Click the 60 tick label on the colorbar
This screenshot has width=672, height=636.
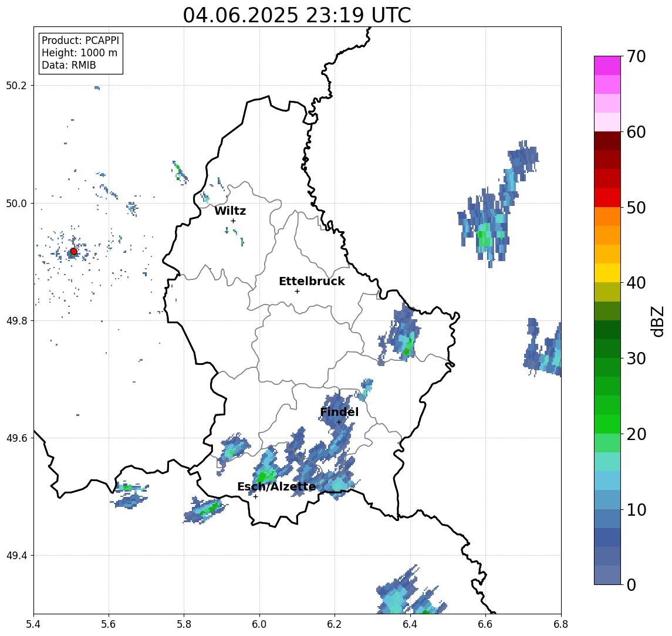[x=636, y=132]
